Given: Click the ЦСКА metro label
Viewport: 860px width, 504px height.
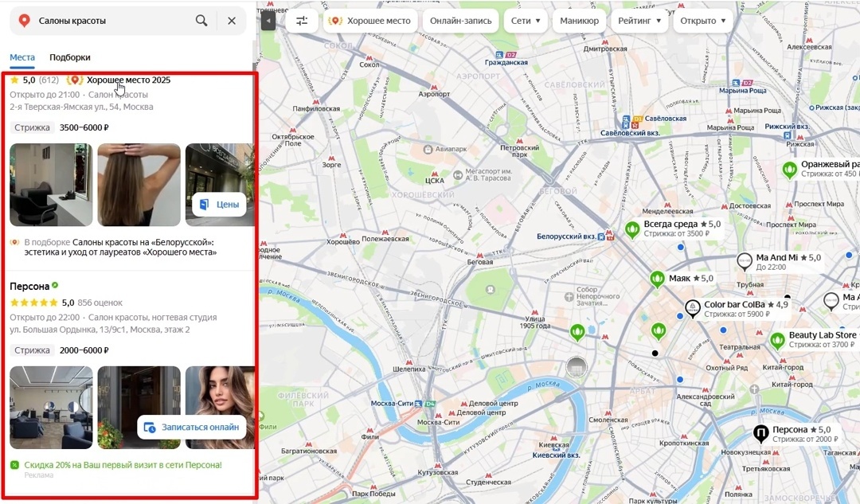Looking at the screenshot, I should click(x=435, y=181).
